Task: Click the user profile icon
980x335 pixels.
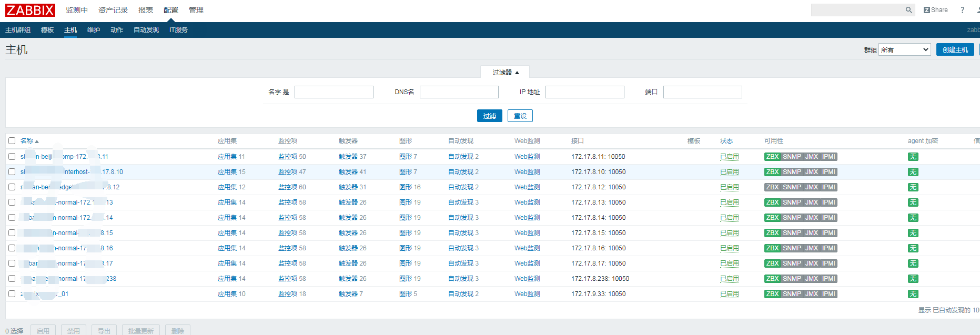Action: 977,10
